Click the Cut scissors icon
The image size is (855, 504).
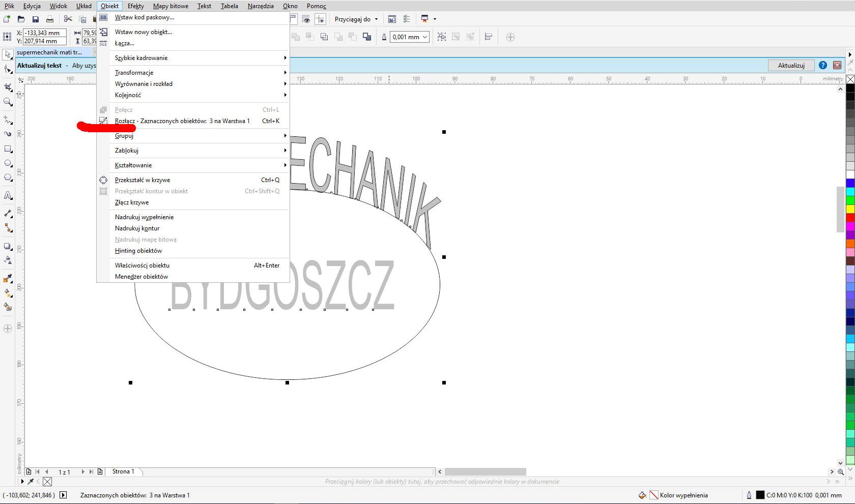pyautogui.click(x=68, y=19)
